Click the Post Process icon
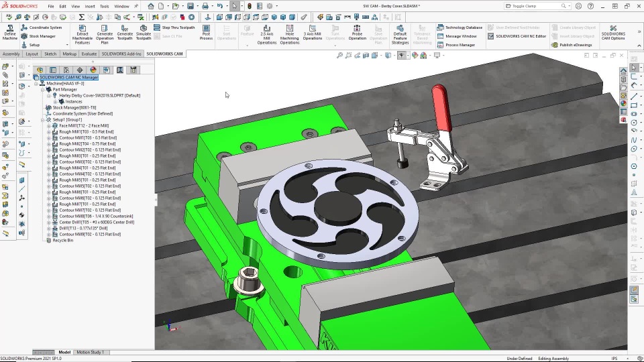This screenshot has height=362, width=644. pyautogui.click(x=206, y=32)
